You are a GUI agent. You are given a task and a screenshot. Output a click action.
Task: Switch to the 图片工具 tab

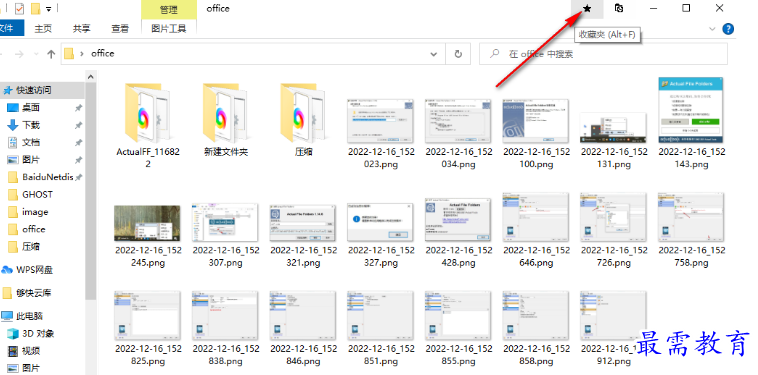(x=169, y=29)
